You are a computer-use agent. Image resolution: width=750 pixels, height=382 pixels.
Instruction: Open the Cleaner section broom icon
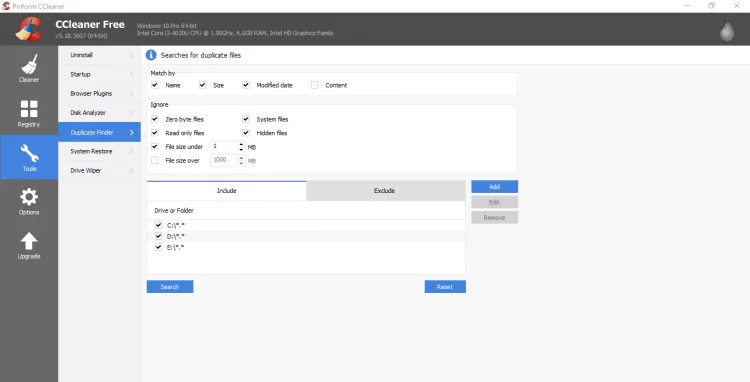coord(29,64)
